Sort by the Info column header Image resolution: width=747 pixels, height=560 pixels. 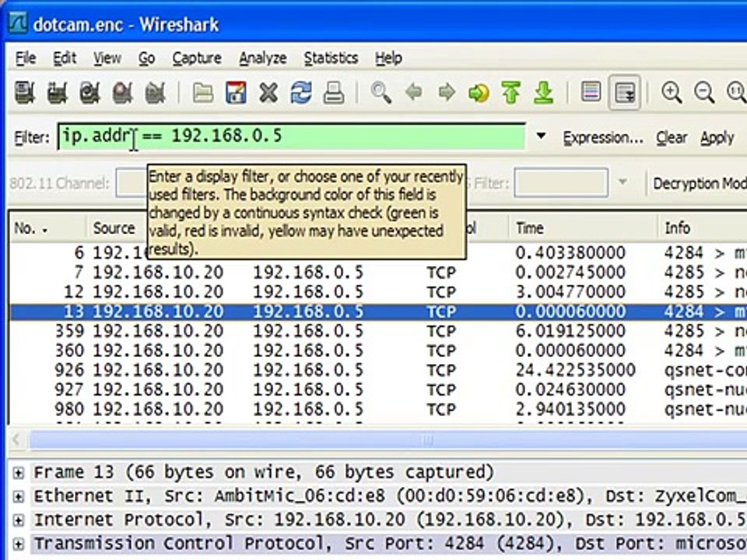[702, 228]
